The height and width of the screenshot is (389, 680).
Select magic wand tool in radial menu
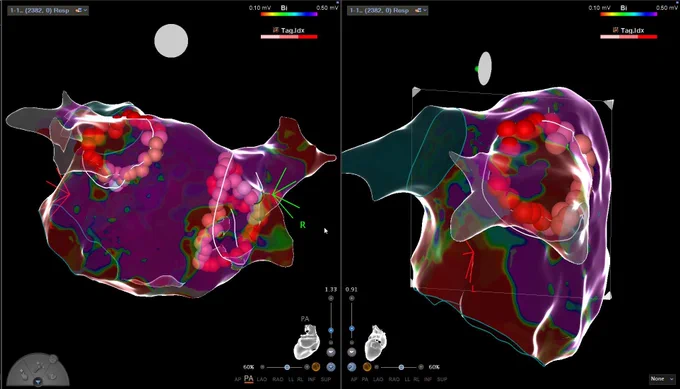coord(38,367)
